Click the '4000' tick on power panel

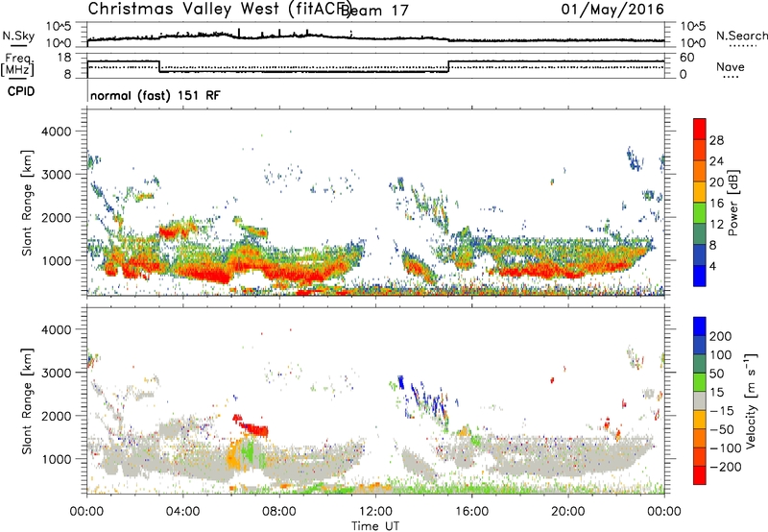tap(56, 132)
